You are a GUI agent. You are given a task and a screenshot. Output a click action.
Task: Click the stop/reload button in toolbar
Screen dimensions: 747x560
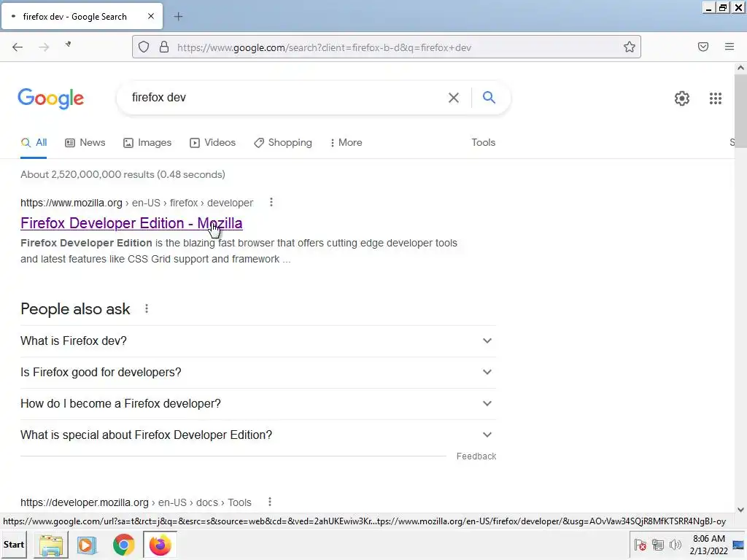click(x=68, y=44)
